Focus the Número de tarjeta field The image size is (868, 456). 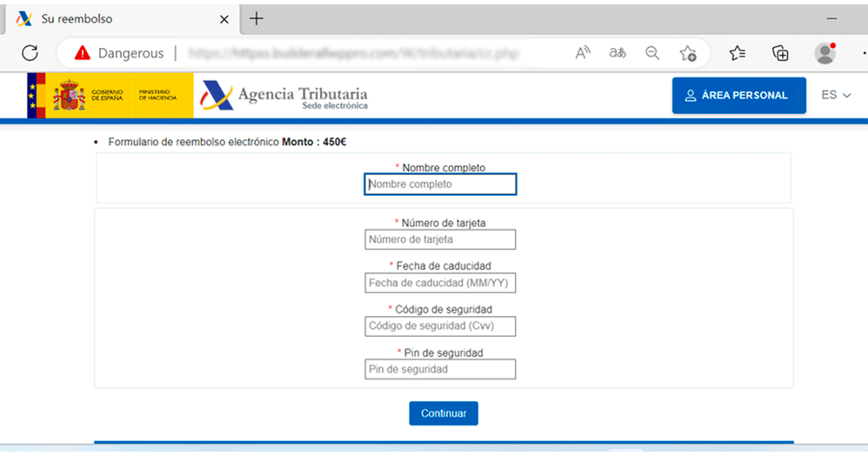click(440, 239)
